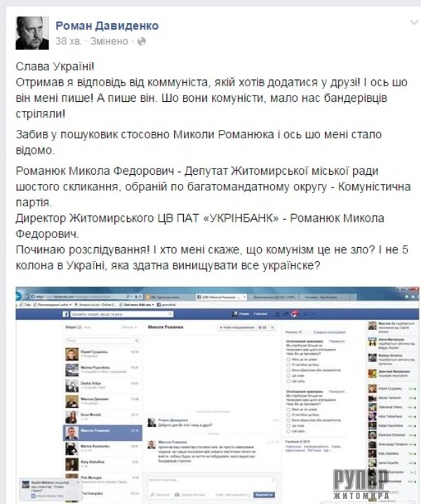Click the Facebook search field in blue bar
421x504 pixels.
click(x=122, y=314)
